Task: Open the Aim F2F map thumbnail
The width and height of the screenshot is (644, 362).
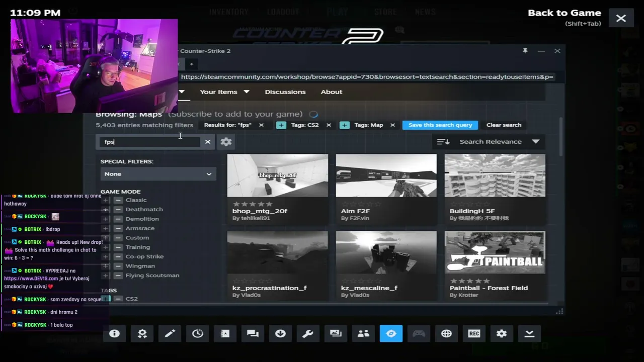Action: 386,175
